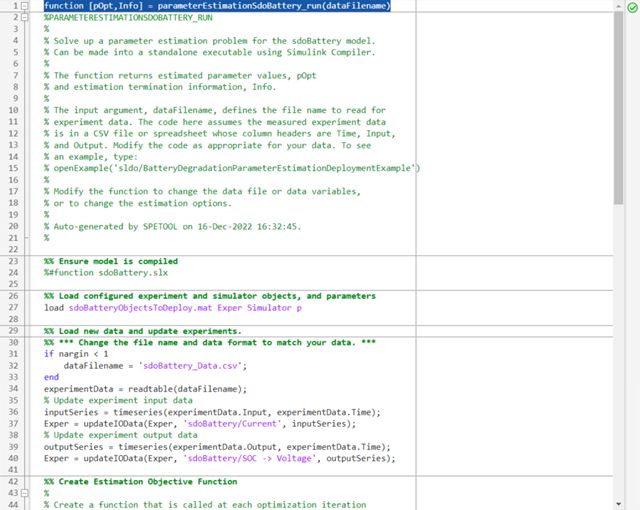Click 'if nargin < 1' statement

pyautogui.click(x=76, y=354)
